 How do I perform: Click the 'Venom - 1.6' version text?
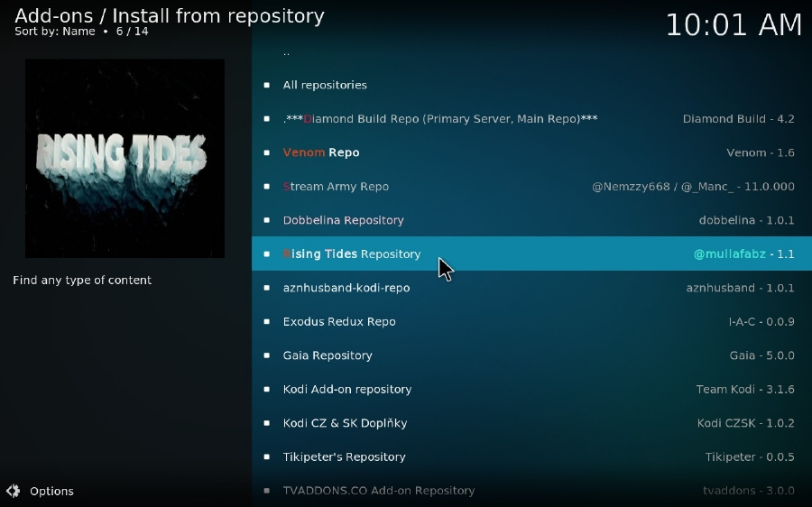pos(761,152)
